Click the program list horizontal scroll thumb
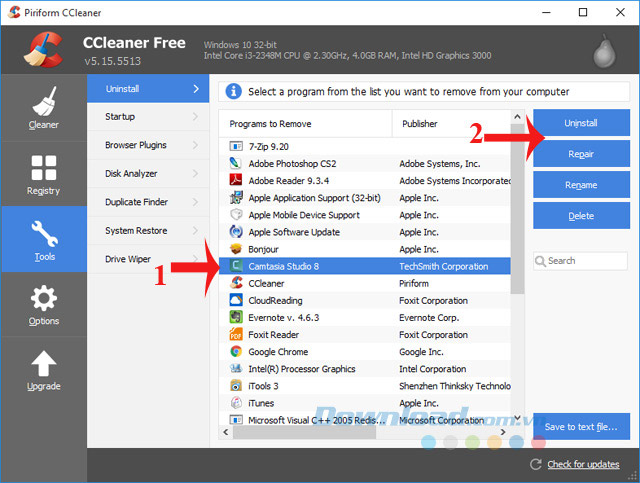Viewport: 640px width, 483px height. pos(304,432)
